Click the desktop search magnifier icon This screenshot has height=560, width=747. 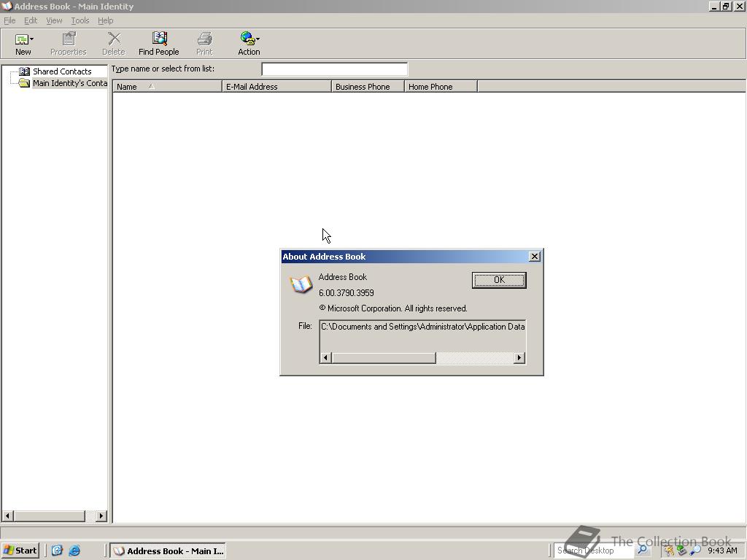coord(642,550)
